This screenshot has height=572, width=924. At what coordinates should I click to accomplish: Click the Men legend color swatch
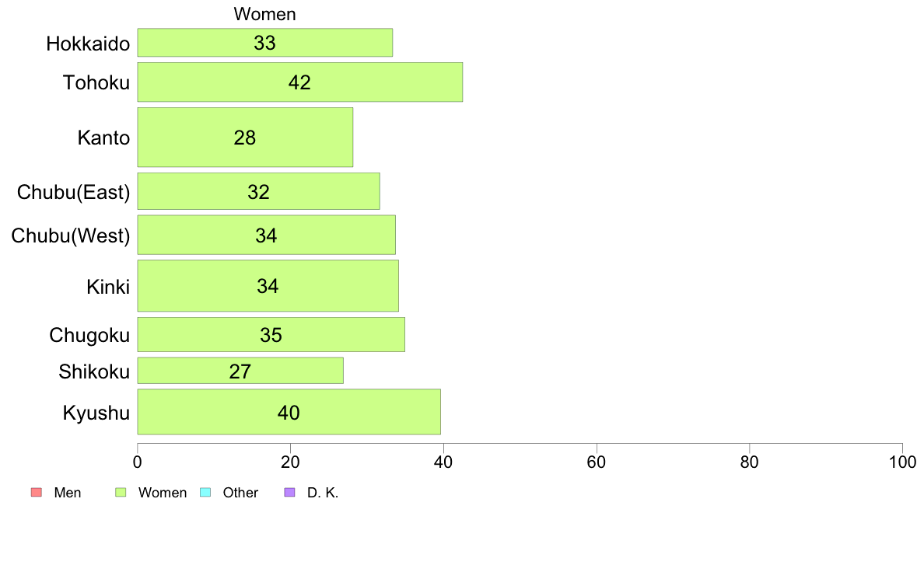tap(37, 493)
